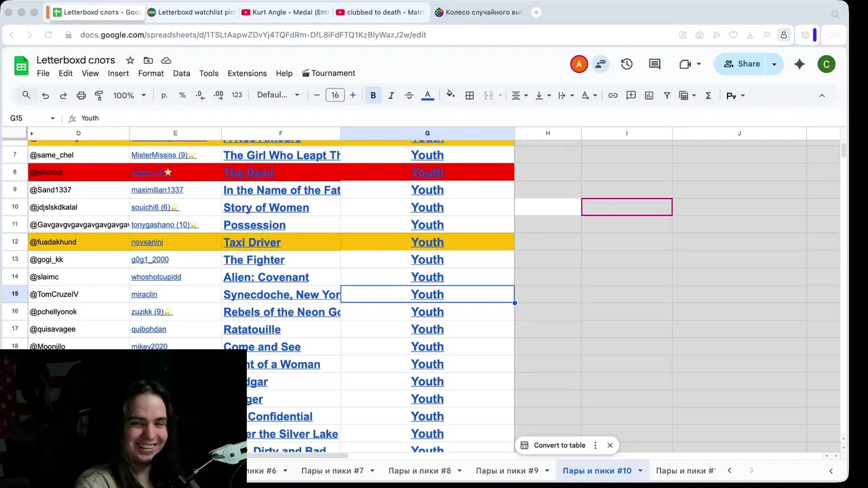Open the borders menu
The width and height of the screenshot is (868, 488).
click(469, 96)
